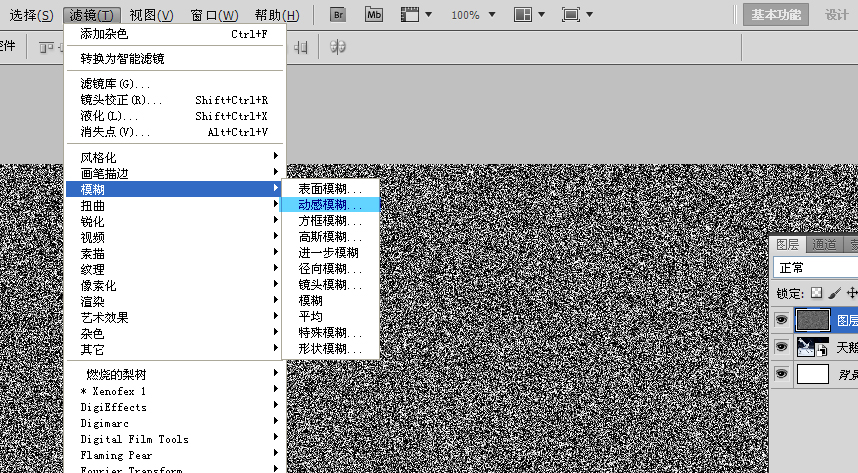Click the distribute horizontal spacing icon
This screenshot has width=858, height=473.
pos(300,48)
